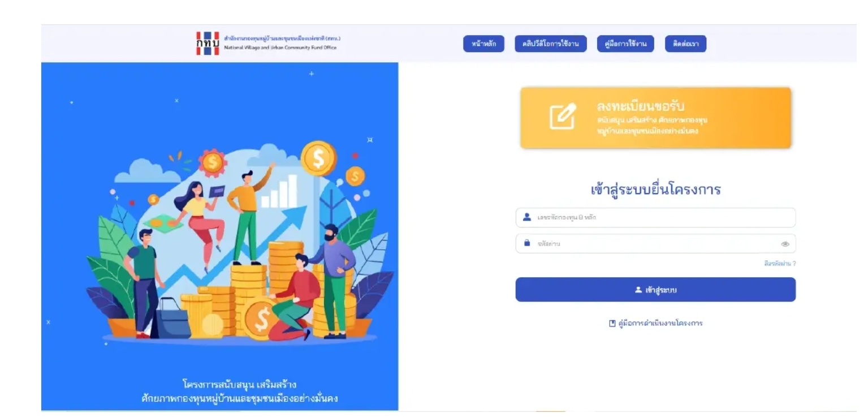Click the National Village and Urban Community Fund Office text

(280, 48)
